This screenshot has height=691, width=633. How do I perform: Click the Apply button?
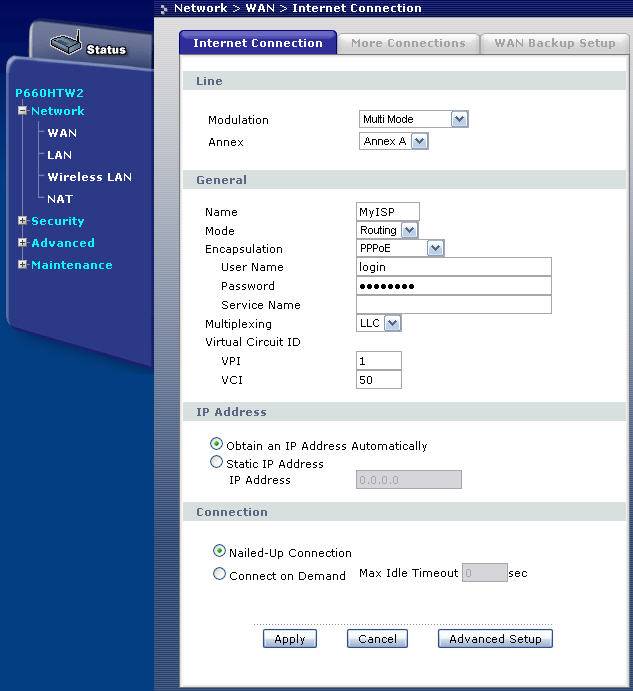(290, 639)
